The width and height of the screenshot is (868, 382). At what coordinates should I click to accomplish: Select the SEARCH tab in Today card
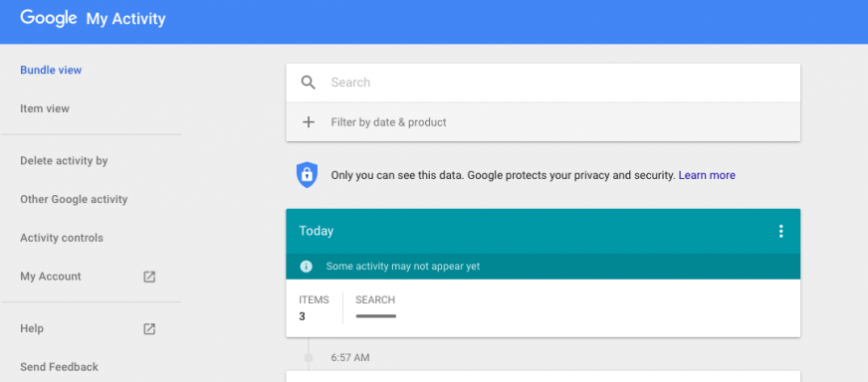tap(375, 306)
